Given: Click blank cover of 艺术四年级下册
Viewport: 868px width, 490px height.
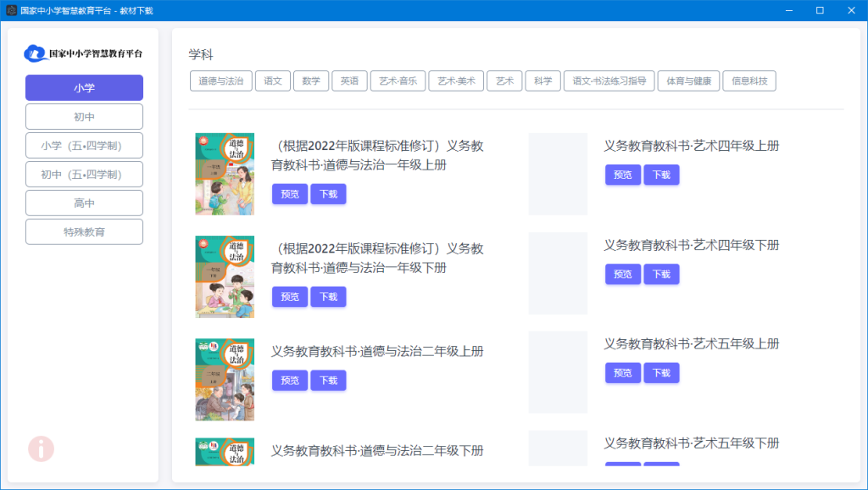Looking at the screenshot, I should click(558, 274).
